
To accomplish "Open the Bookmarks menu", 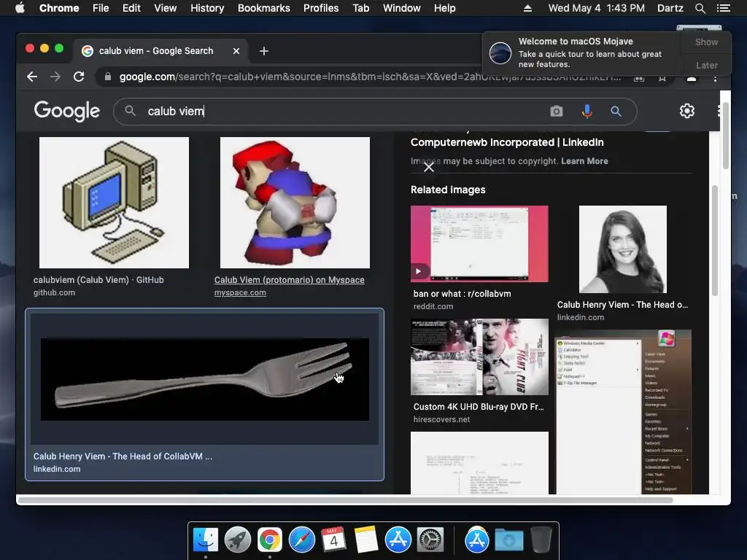I will click(264, 8).
